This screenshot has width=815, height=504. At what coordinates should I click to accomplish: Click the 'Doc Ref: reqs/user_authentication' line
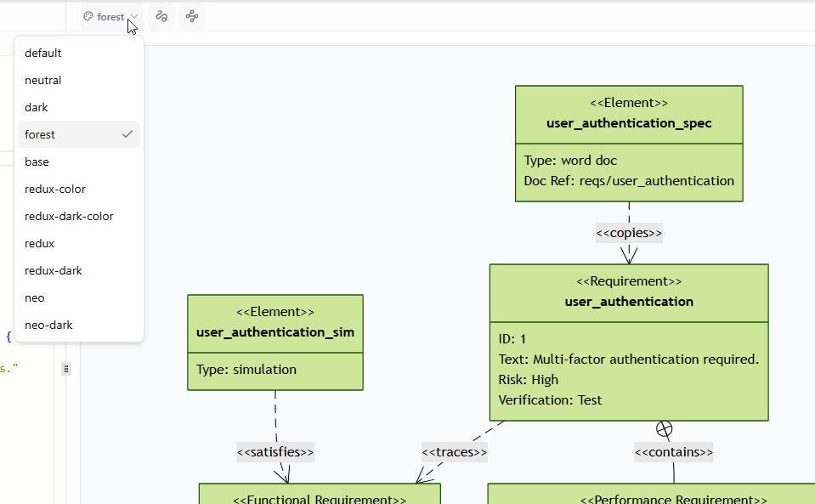pyautogui.click(x=629, y=181)
